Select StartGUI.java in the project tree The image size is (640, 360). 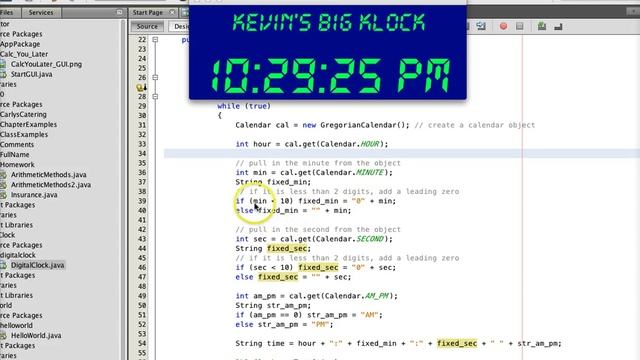pos(31,74)
